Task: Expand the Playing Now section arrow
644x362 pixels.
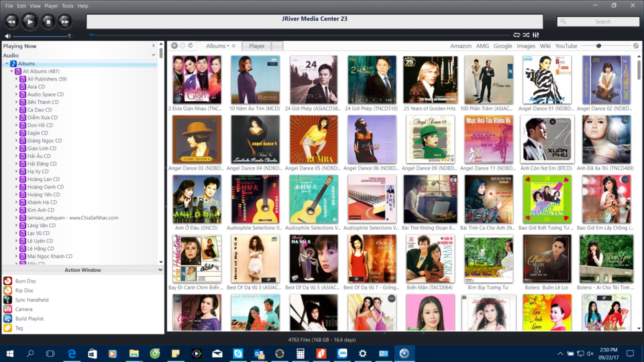Action: [x=154, y=46]
